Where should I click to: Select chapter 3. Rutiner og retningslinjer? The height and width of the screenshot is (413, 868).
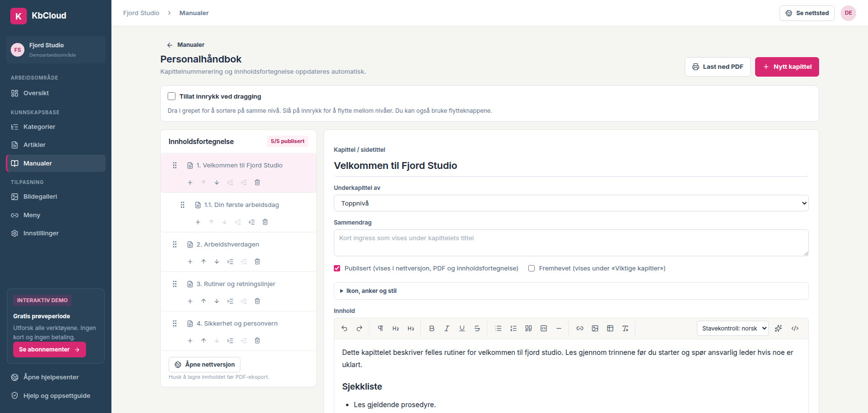(236, 284)
